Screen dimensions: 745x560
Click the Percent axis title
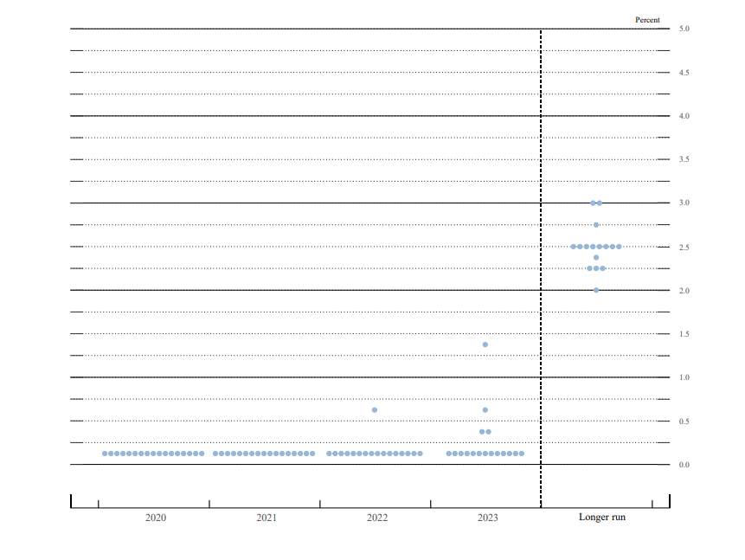coord(647,20)
